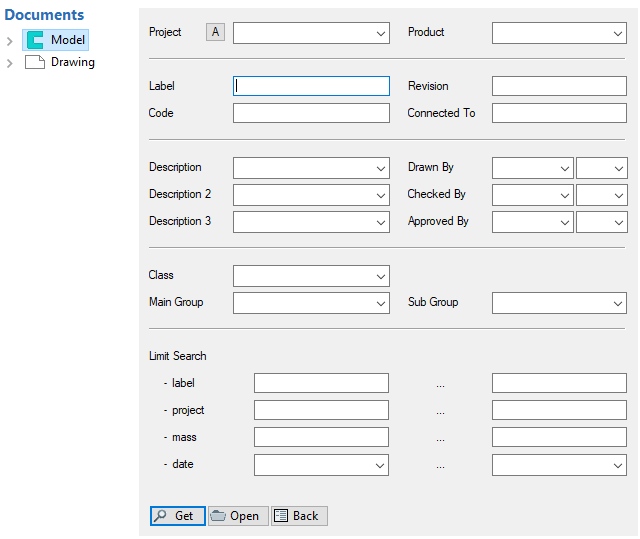Open the Product dropdown list
640x539 pixels.
tap(618, 34)
